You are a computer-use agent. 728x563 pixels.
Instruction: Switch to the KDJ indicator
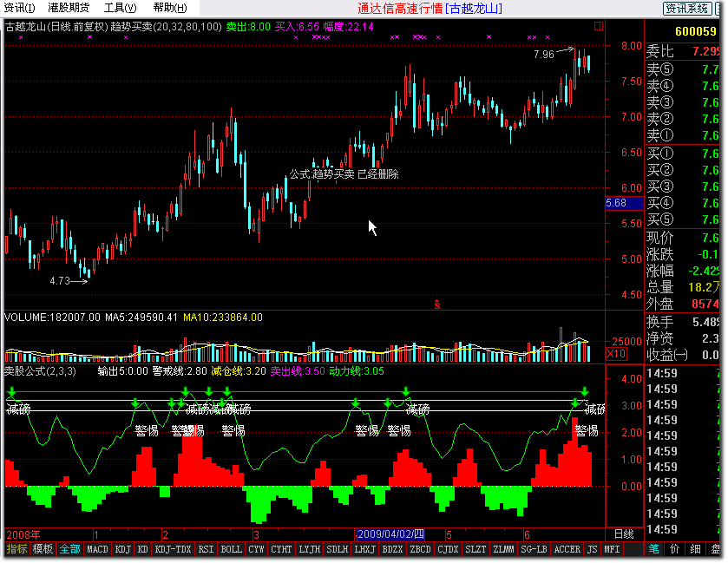(123, 549)
